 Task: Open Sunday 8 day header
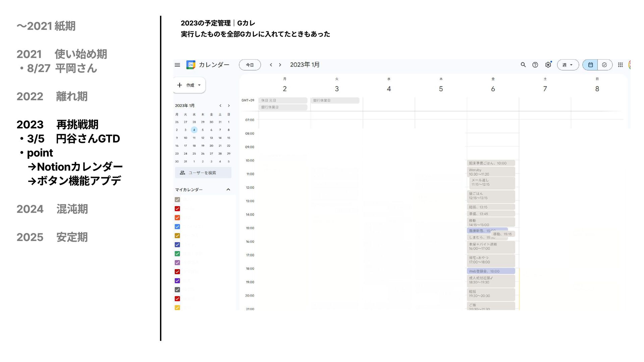point(597,88)
